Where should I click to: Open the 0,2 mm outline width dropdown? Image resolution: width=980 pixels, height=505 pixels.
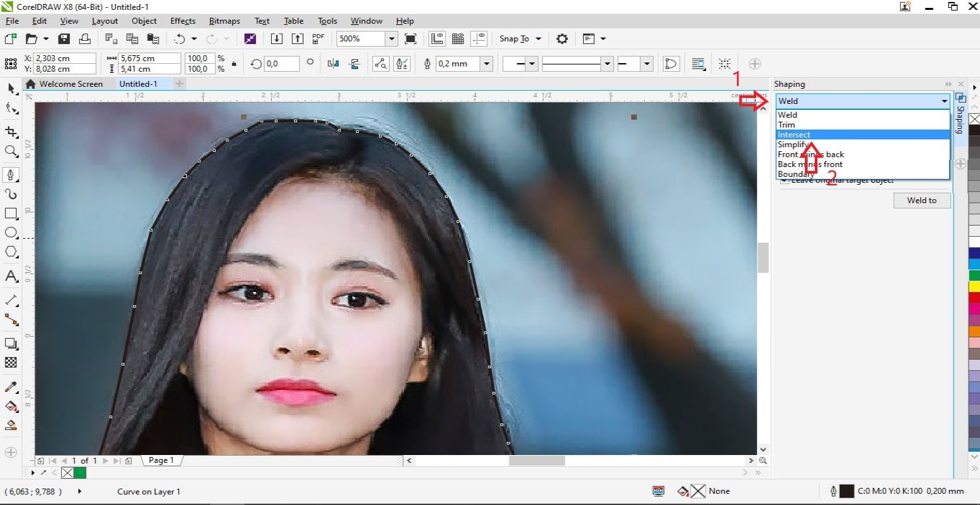click(486, 64)
